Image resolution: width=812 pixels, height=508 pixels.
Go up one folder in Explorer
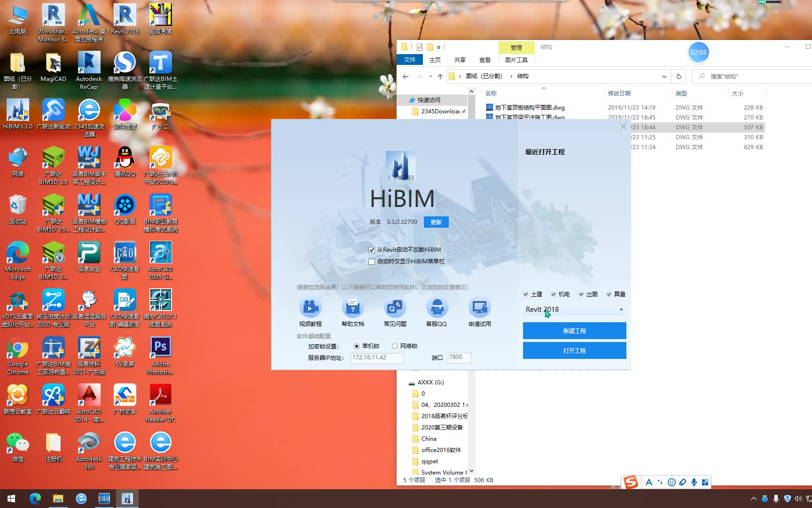click(440, 76)
